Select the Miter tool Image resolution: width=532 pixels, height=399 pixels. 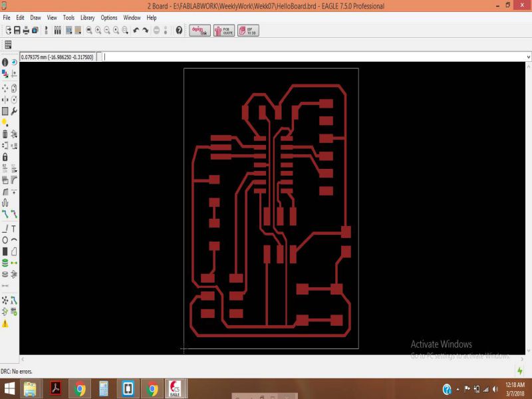point(14,180)
